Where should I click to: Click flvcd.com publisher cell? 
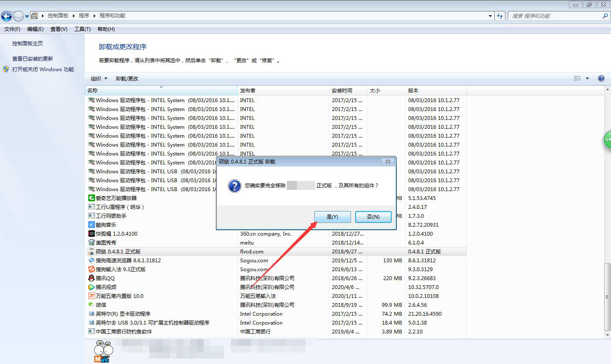(252, 252)
